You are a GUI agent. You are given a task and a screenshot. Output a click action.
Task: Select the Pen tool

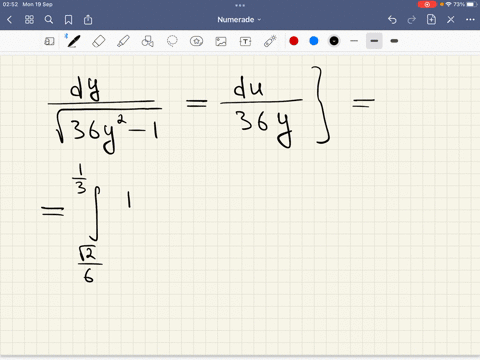(73, 41)
